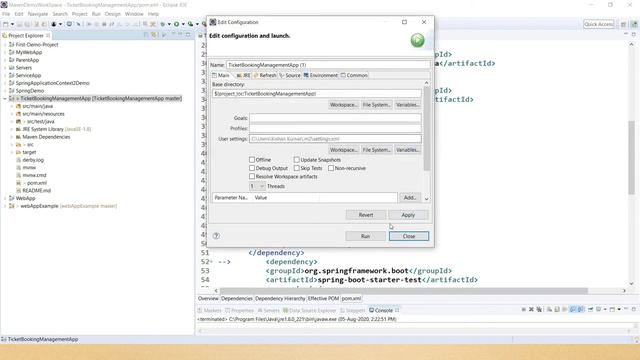Click the Add... parameter button
This screenshot has width=640, height=360.
(410, 198)
